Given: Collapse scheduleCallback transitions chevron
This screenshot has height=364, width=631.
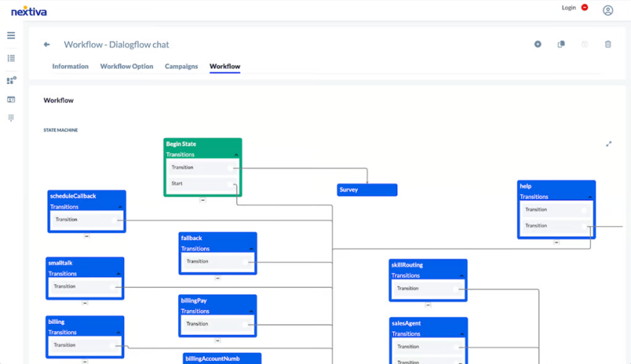Looking at the screenshot, I should [120, 207].
